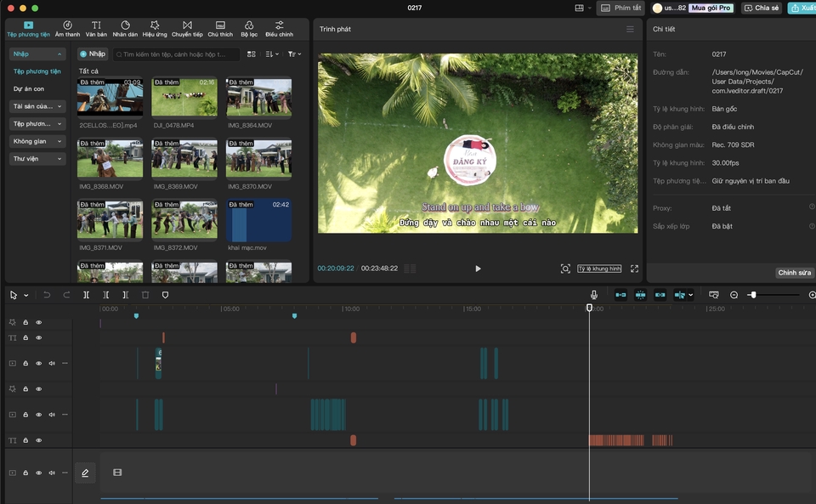The image size is (816, 504).
Task: Expand the Tài sản của... section
Action: pos(37,106)
